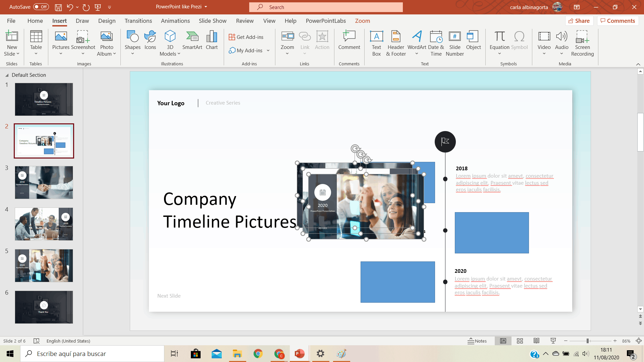Click slide 5 thumbnail in panel
644x362 pixels.
pyautogui.click(x=44, y=265)
